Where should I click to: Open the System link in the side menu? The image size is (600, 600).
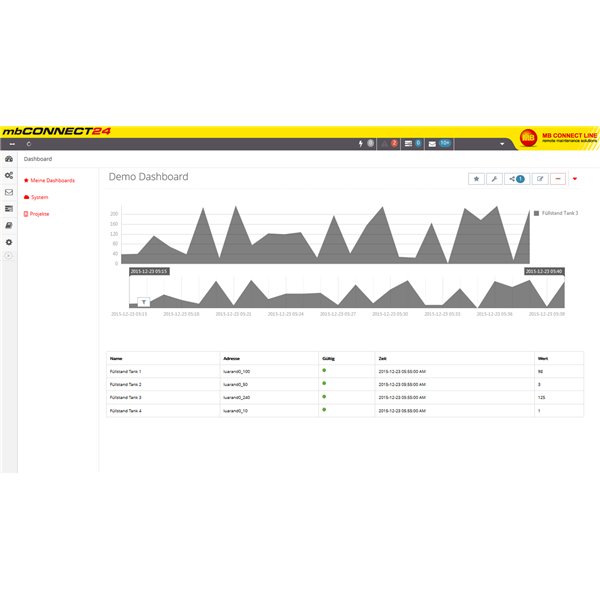tap(39, 197)
